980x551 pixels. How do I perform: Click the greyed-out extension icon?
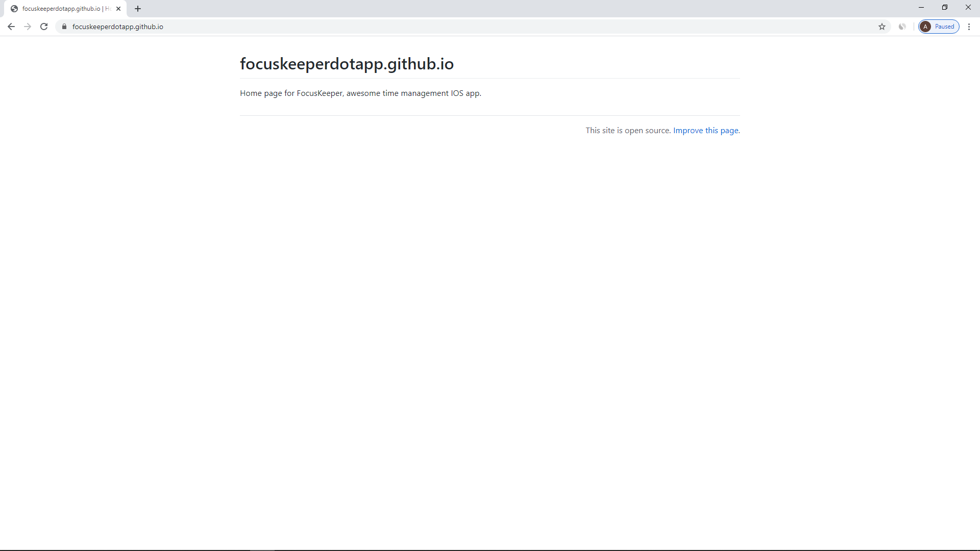pyautogui.click(x=902, y=27)
